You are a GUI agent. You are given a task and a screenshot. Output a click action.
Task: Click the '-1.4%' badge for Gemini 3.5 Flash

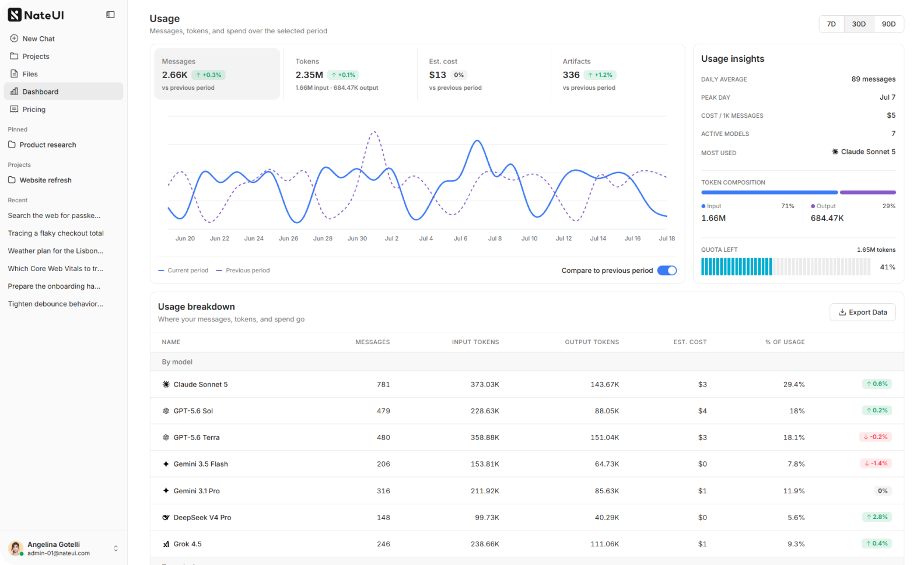(x=876, y=464)
